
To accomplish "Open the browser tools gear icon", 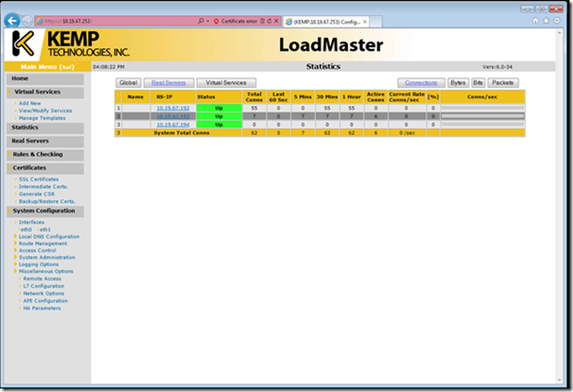I will click(x=556, y=20).
